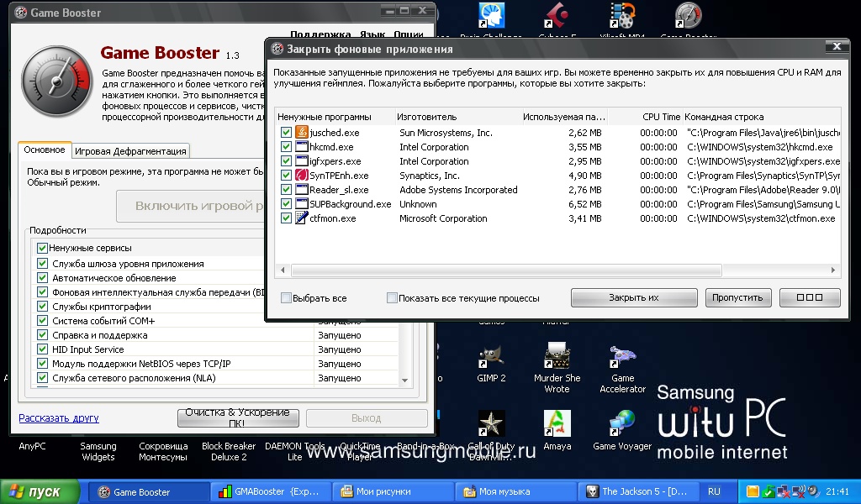
Task: Click horizontal scrollbar right arrow in dialog
Action: pyautogui.click(x=833, y=270)
